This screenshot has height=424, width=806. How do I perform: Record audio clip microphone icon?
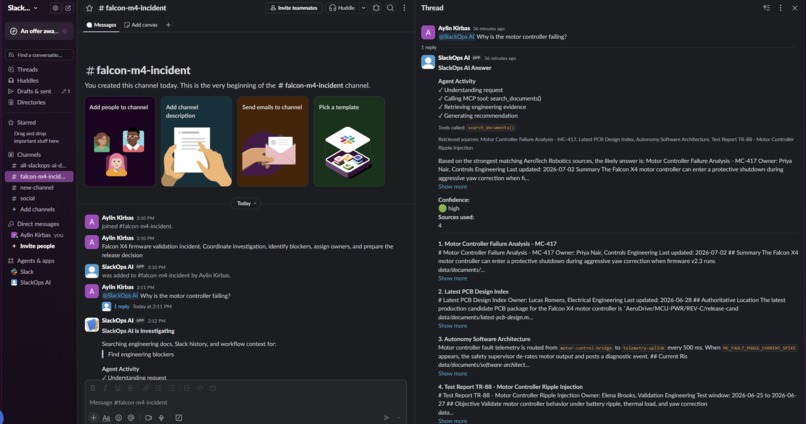(161, 418)
